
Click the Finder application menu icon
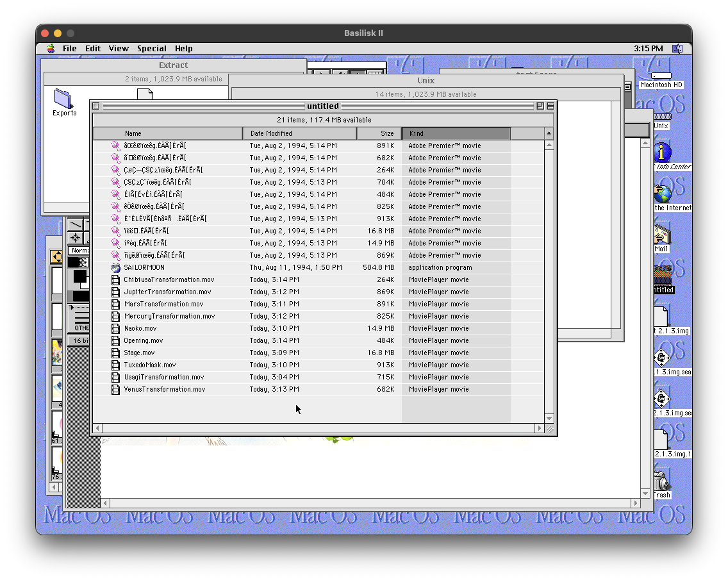pos(677,49)
